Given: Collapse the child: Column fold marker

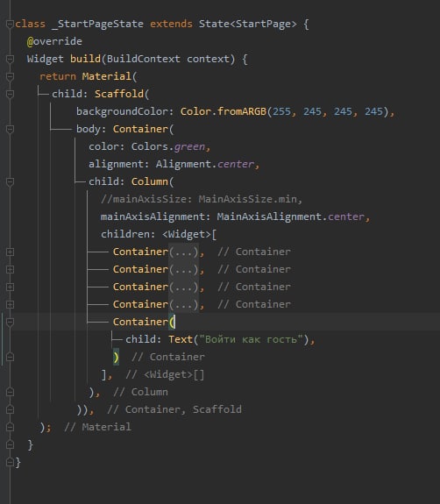Looking at the screenshot, I should (10, 182).
